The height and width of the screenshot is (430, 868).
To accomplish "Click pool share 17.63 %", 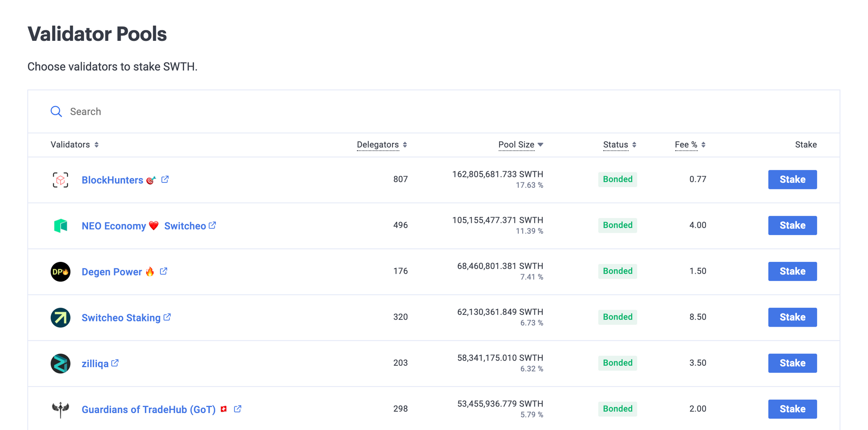I will (529, 185).
